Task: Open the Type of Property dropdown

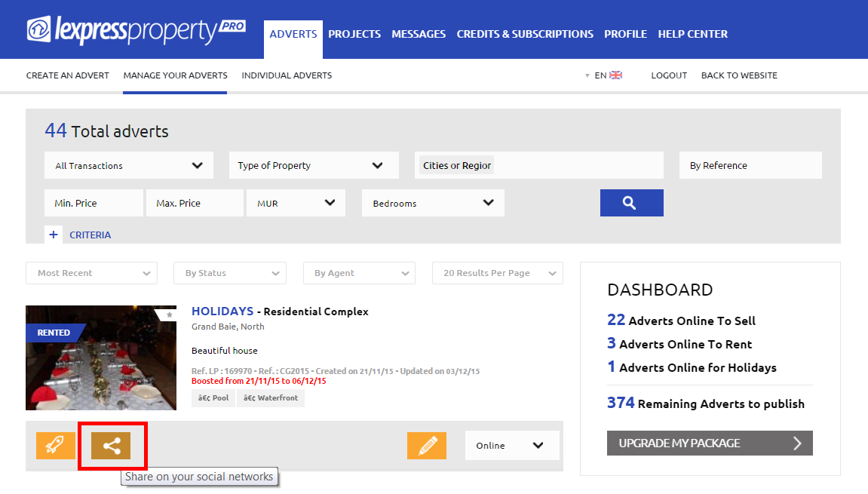Action: [x=314, y=166]
